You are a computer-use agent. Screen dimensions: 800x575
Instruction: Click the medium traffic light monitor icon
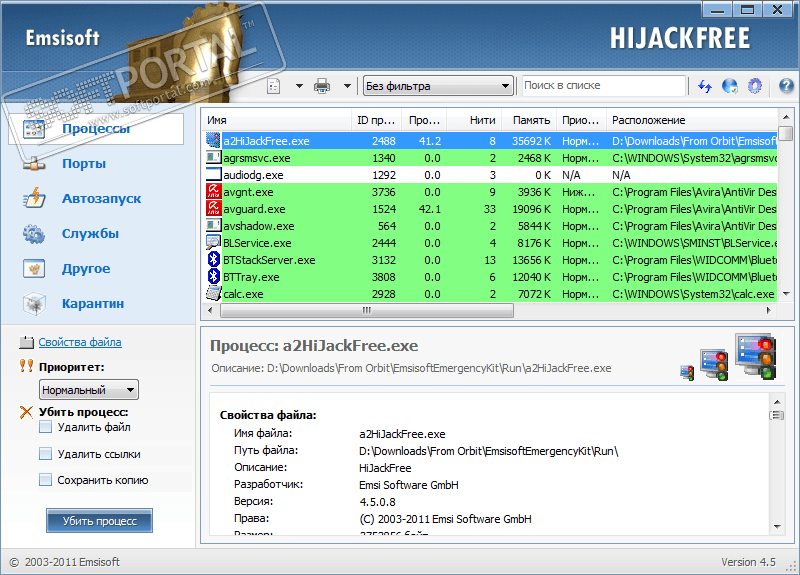714,364
